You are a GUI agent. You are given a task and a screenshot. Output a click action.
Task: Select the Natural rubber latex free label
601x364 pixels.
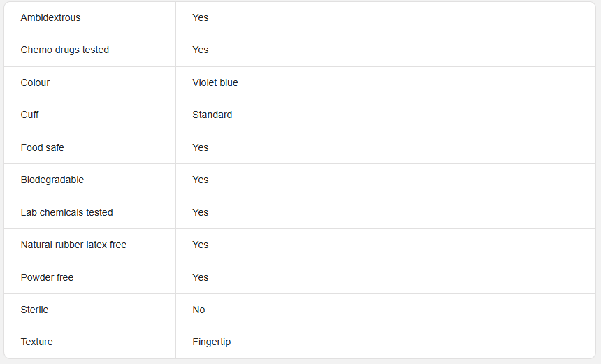[x=73, y=245]
